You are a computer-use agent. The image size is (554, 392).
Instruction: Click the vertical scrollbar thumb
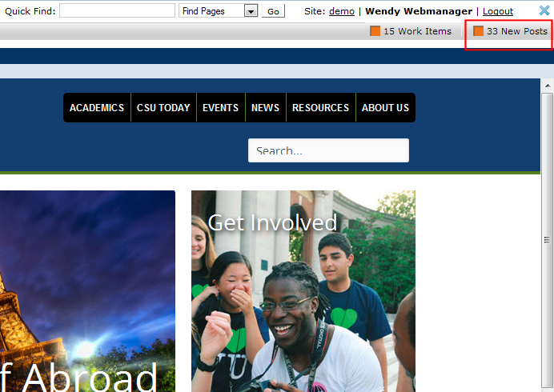[548, 240]
